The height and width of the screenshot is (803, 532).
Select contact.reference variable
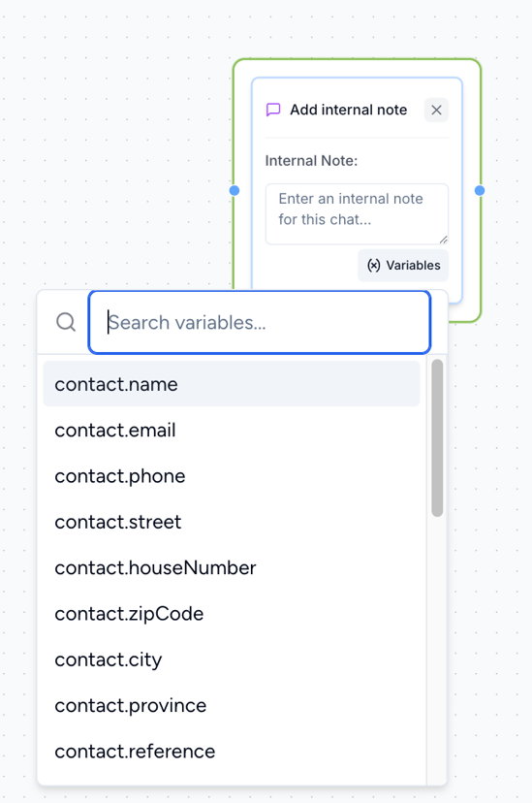tap(232, 752)
